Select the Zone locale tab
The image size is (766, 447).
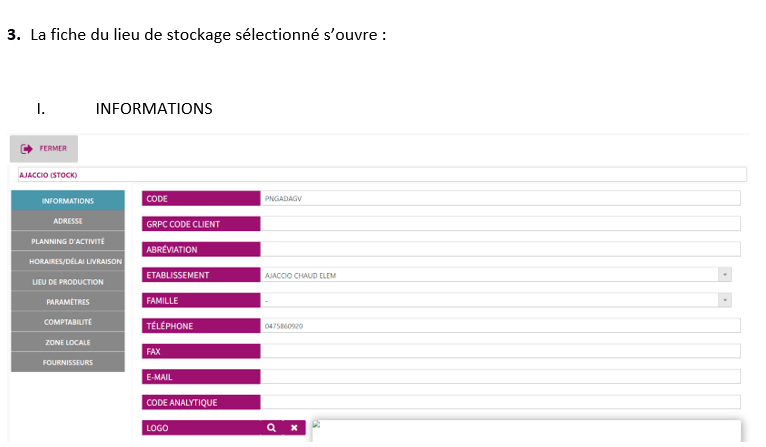coord(68,342)
